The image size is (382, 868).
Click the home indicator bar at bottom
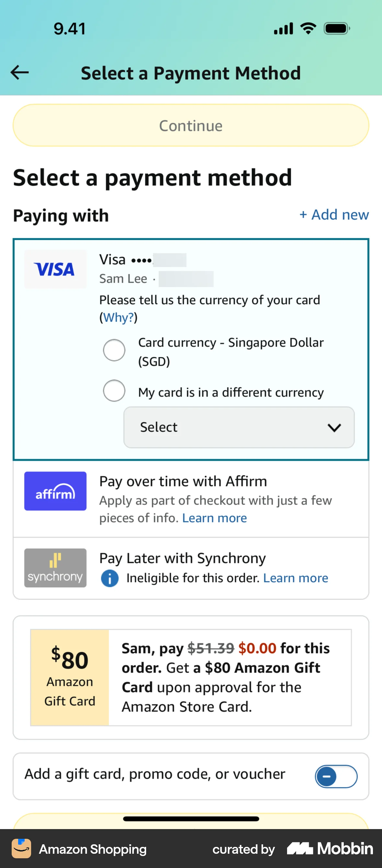click(191, 819)
